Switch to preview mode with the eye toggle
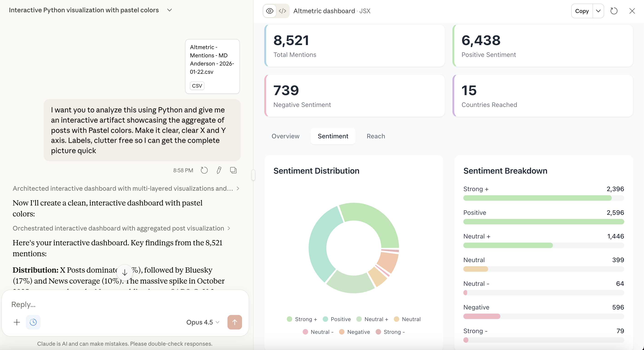Image resolution: width=644 pixels, height=350 pixels. 270,11
